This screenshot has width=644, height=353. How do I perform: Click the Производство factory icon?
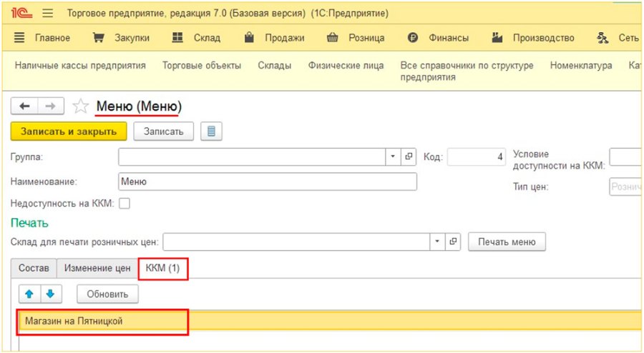(497, 38)
